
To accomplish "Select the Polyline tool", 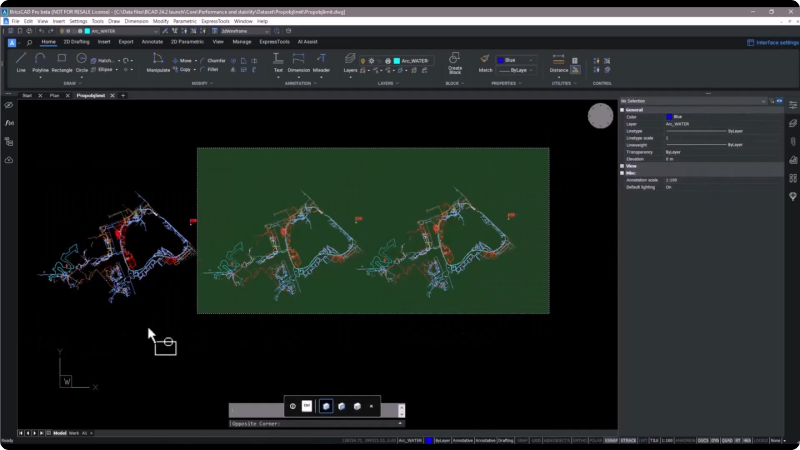I will pos(40,62).
